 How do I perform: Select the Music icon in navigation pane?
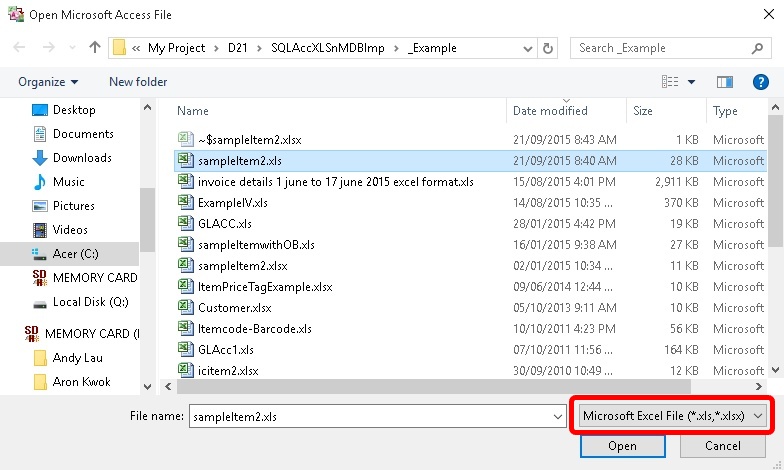pyautogui.click(x=40, y=182)
